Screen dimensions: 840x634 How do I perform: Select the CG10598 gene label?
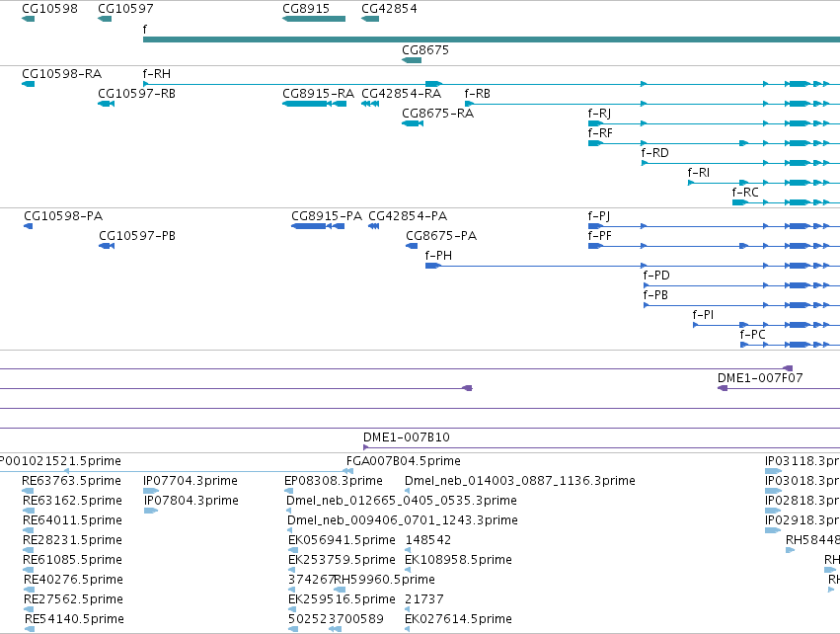point(49,9)
